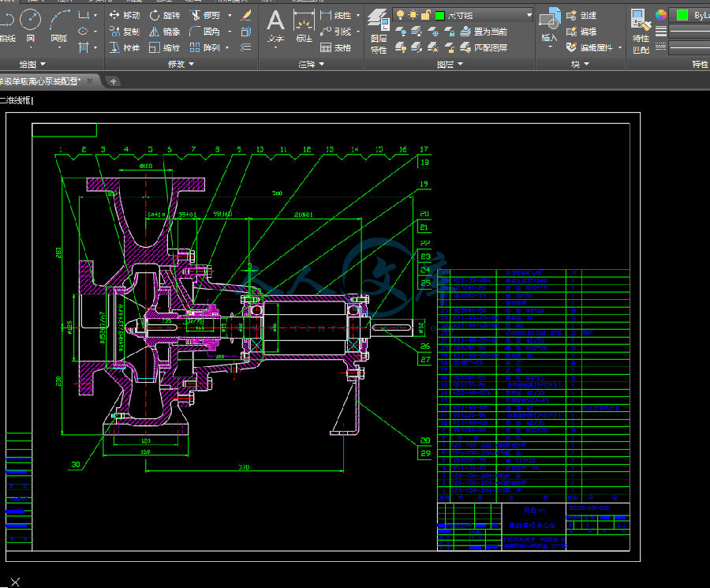Image resolution: width=710 pixels, height=588 pixels.
Task: Select the Offset tool
Action: coord(246,47)
